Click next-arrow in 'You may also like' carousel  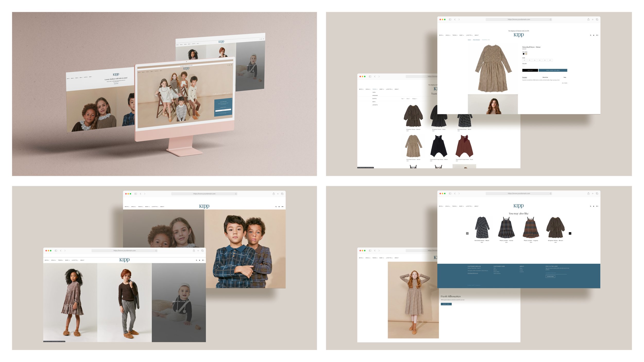[570, 234]
